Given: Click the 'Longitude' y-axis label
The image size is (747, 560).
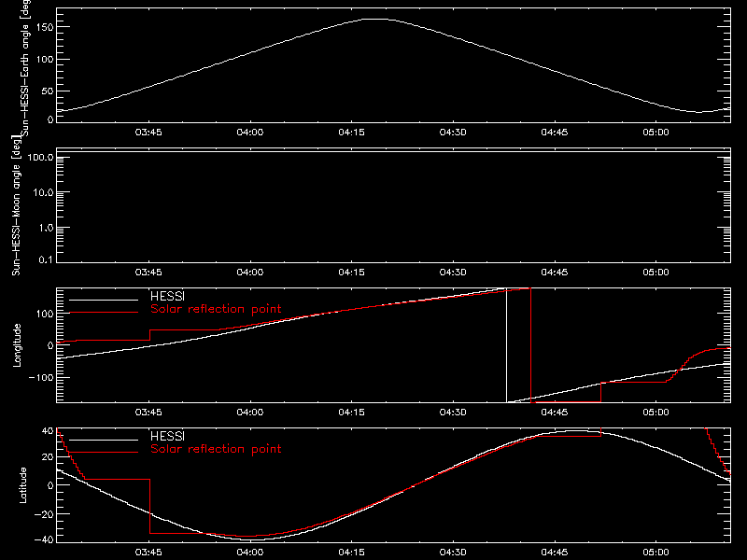Looking at the screenshot, I should tap(17, 345).
